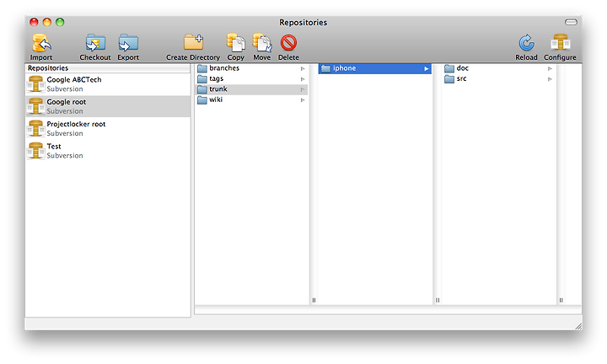Image resolution: width=607 pixels, height=364 pixels.
Task: Click the Checkout toolbar icon
Action: tap(95, 42)
